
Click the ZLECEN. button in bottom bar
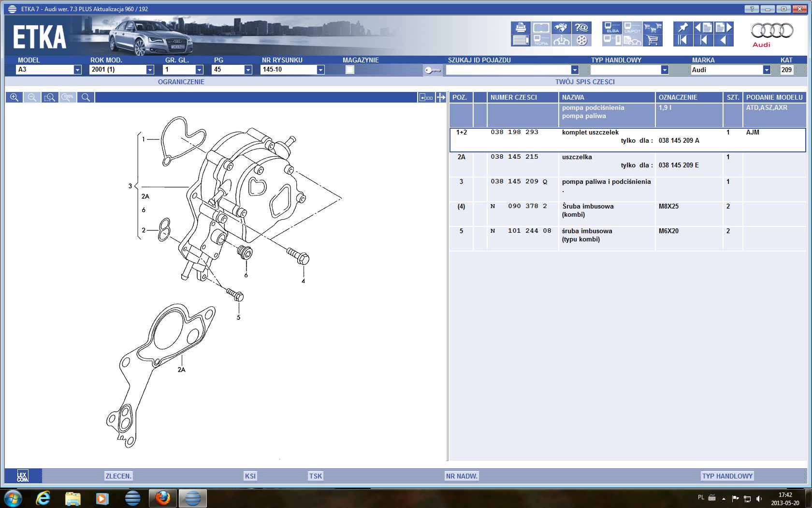(x=118, y=476)
